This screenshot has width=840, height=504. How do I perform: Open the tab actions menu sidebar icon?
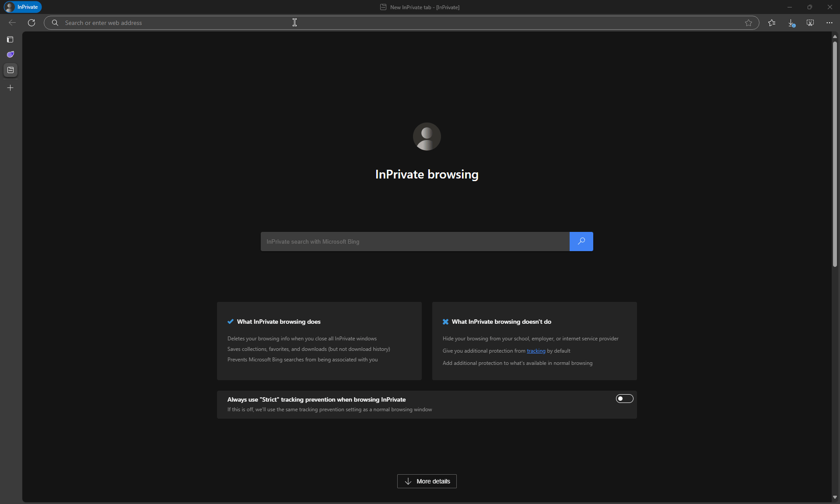[10, 39]
